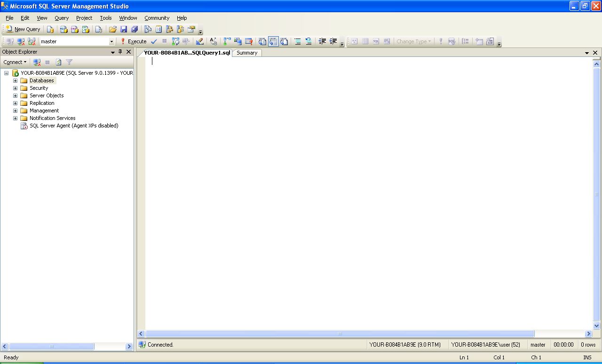This screenshot has height=364, width=602.
Task: Click in the query editor text area
Action: click(369, 193)
